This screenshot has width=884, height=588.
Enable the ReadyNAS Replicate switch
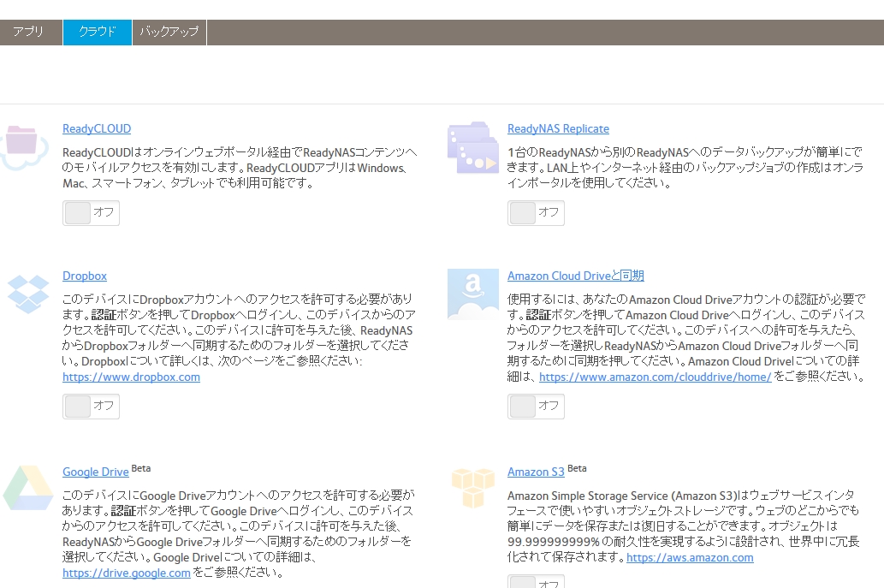pos(536,212)
